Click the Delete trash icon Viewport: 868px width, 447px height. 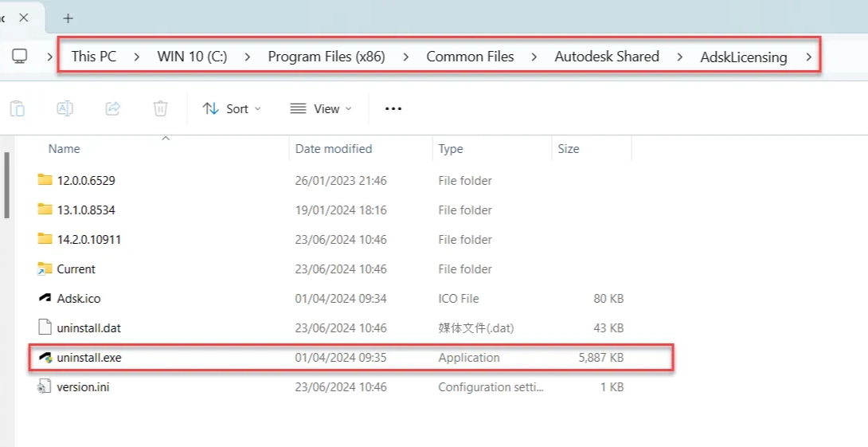[x=161, y=108]
